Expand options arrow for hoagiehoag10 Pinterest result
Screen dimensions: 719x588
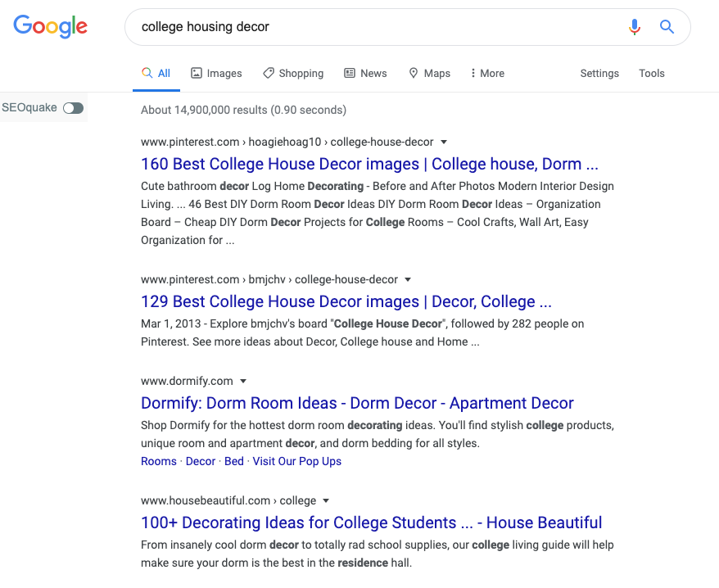point(443,142)
